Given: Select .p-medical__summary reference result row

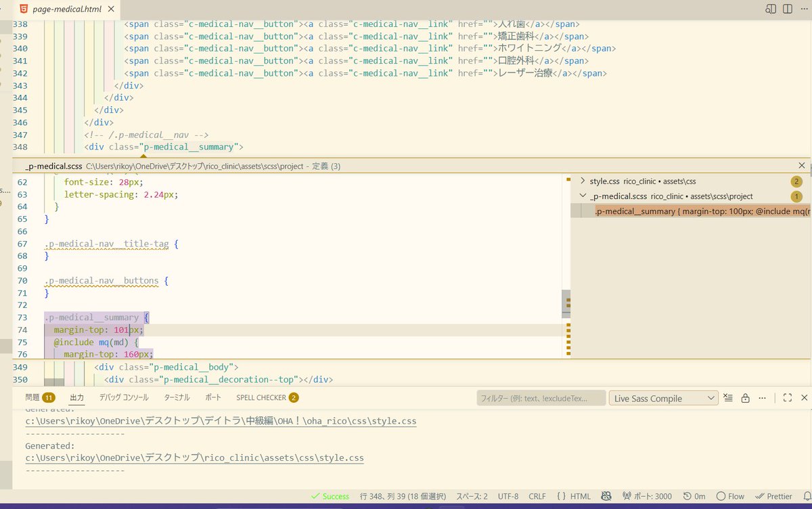Looking at the screenshot, I should coord(690,211).
